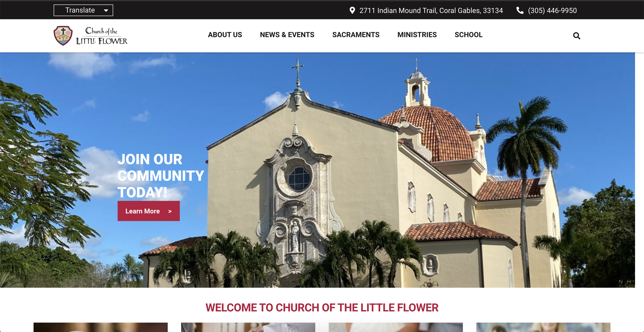Select the Sacraments menu item
644x332 pixels.
356,34
